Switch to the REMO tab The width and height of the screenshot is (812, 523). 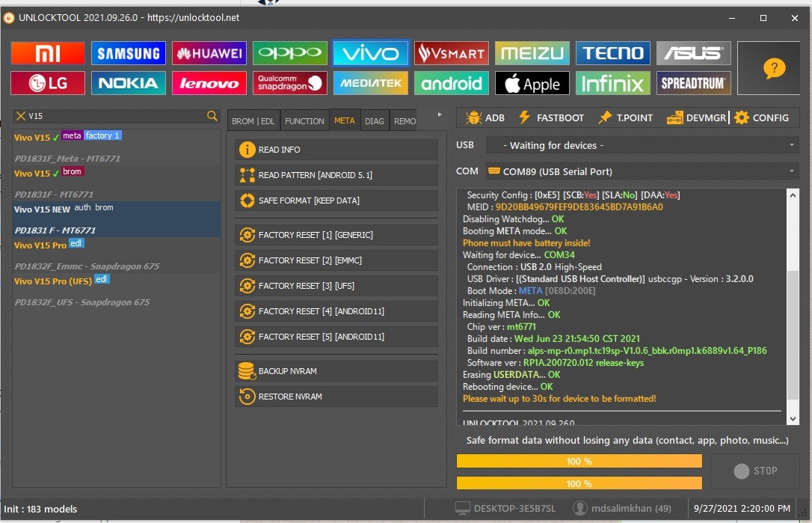pos(404,120)
